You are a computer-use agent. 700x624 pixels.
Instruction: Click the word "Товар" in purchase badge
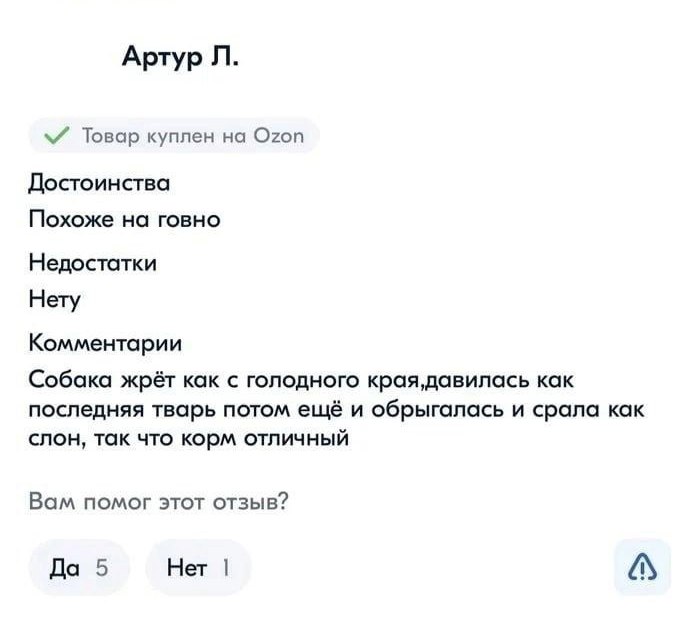click(x=105, y=135)
